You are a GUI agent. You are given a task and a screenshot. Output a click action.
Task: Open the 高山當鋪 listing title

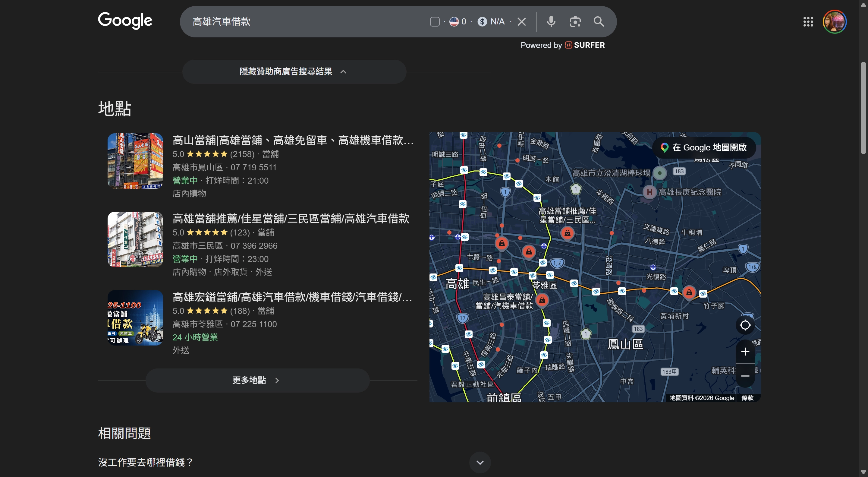coord(293,140)
